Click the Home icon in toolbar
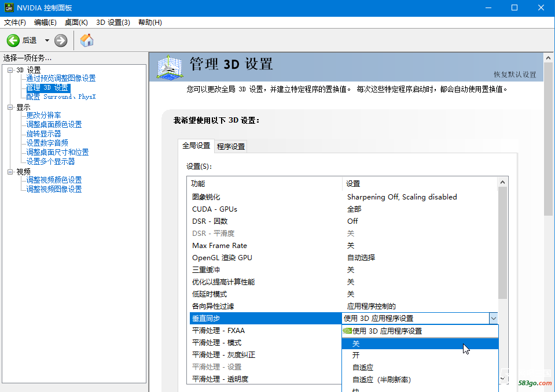This screenshot has width=555, height=392. click(x=87, y=40)
